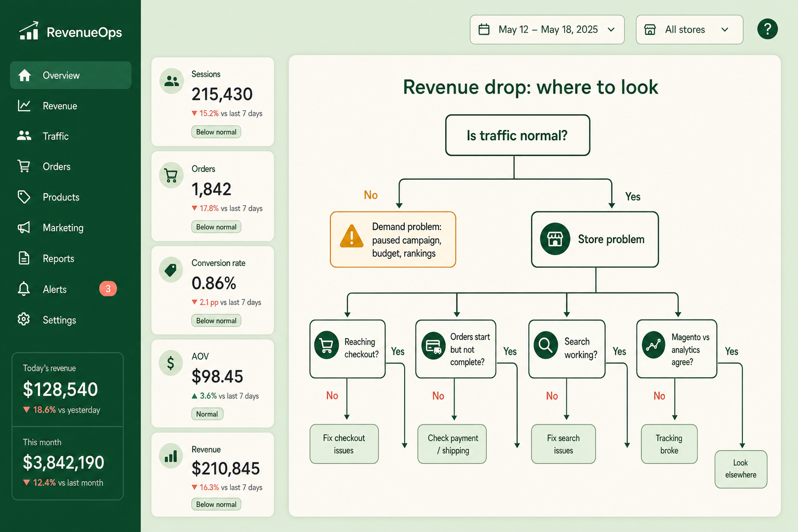The image size is (798, 532).
Task: Click the magnifier icon in Search working node
Action: point(546,344)
